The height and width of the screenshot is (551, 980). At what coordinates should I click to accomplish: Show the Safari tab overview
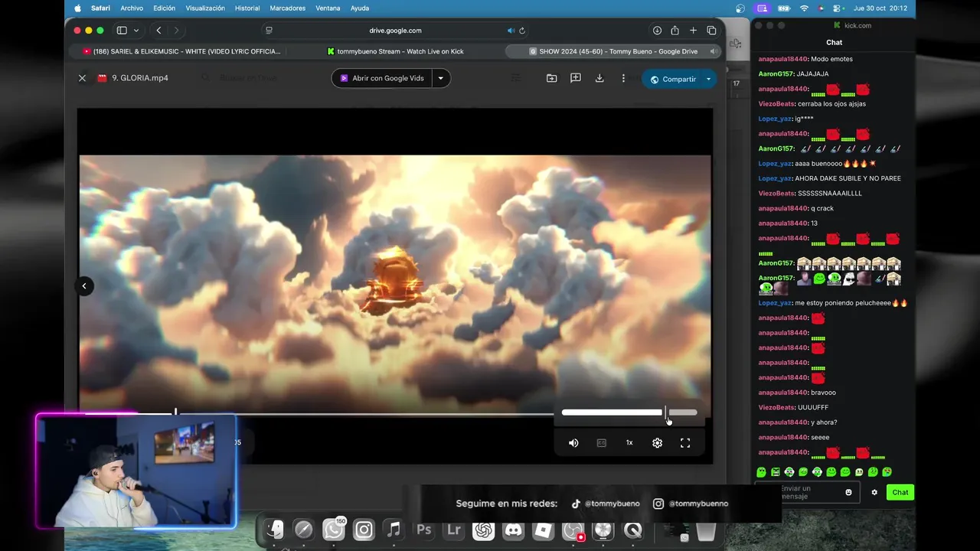coord(711,31)
